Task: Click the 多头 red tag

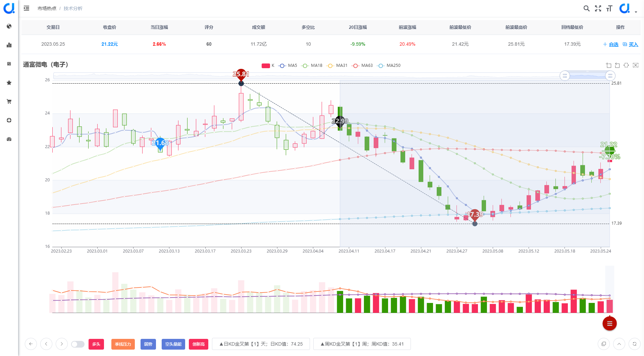Action: coord(96,344)
